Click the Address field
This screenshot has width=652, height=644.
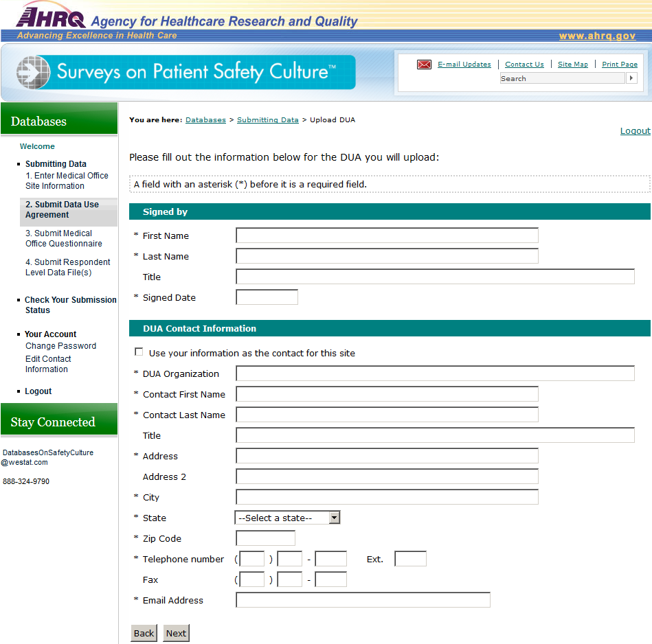387,456
